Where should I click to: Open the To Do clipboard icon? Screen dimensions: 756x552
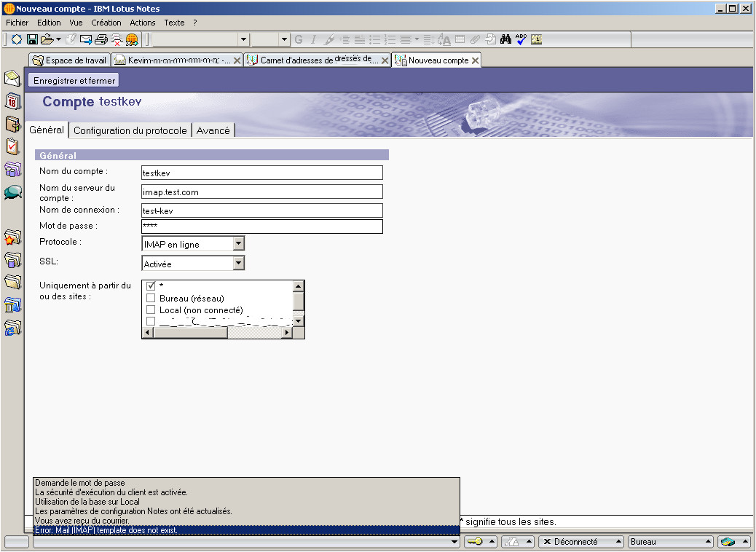[12, 146]
